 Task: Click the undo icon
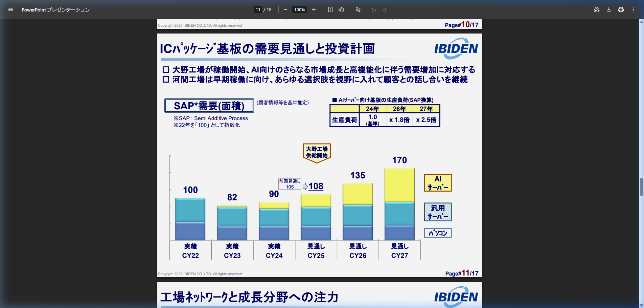tap(373, 9)
